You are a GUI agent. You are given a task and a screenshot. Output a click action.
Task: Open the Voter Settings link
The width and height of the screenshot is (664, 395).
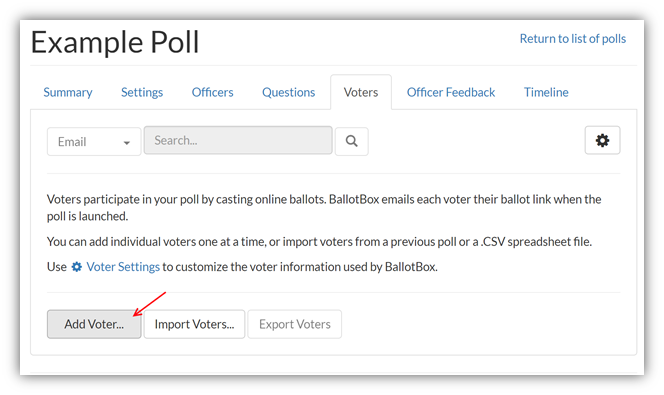pyautogui.click(x=123, y=267)
